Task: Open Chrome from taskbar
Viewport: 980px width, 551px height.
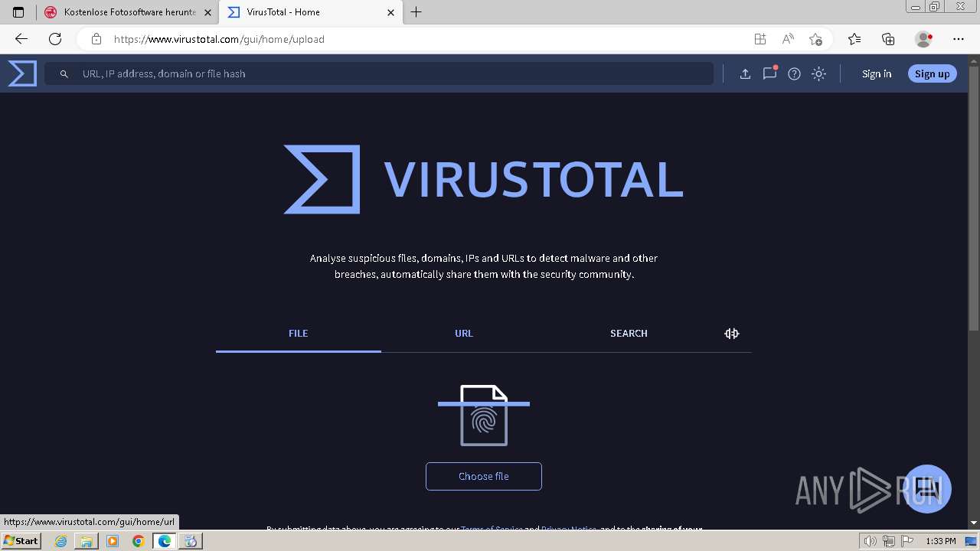Action: (x=139, y=541)
